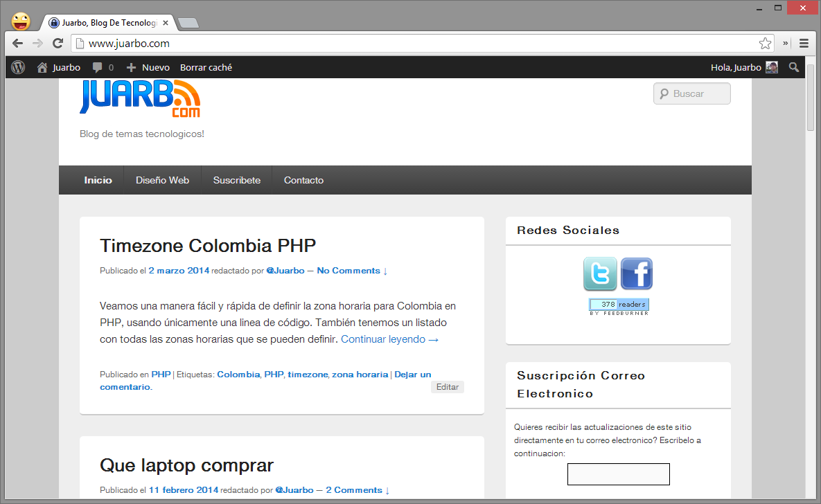Select the 'Diseño Web' navigation item
Screen dimensions: 821x504
click(x=162, y=180)
